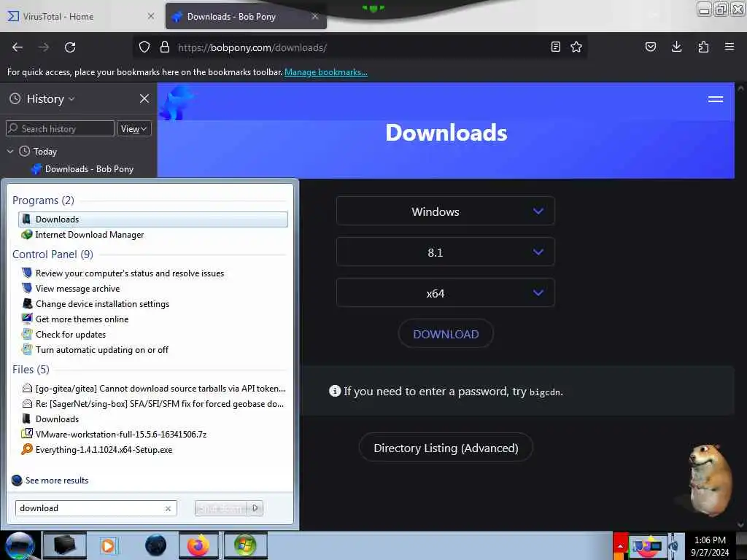Collapse the Today history group
The height and width of the screenshot is (560, 747).
tap(10, 152)
